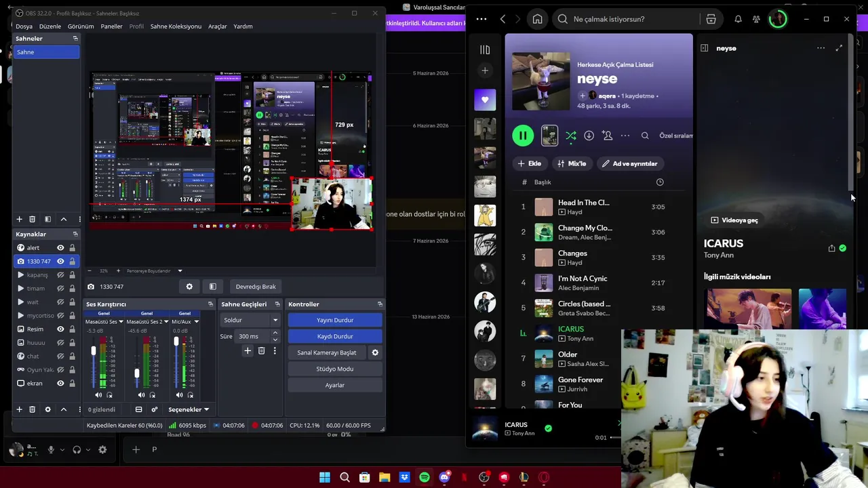The image size is (868, 488).
Task: Open OBS Ayarlar button
Action: point(335,385)
